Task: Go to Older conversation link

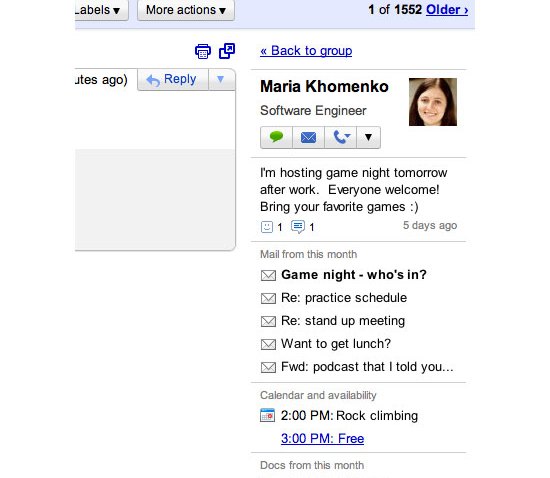Action: tap(447, 10)
